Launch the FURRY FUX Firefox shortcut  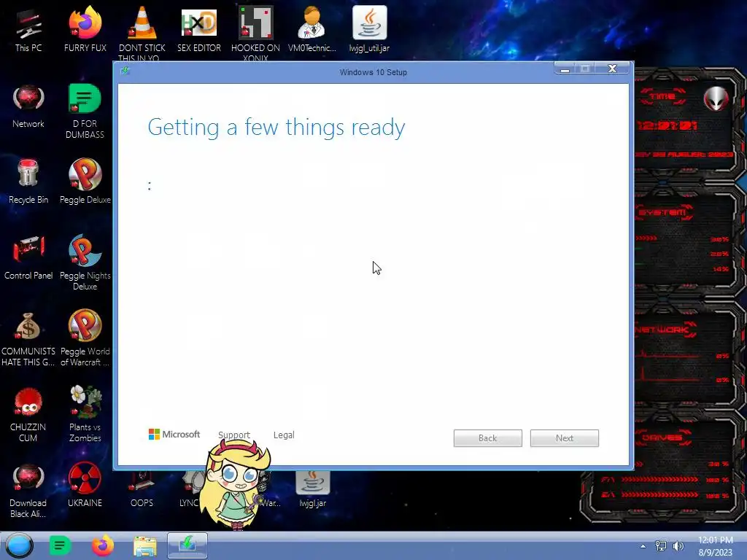85,29
